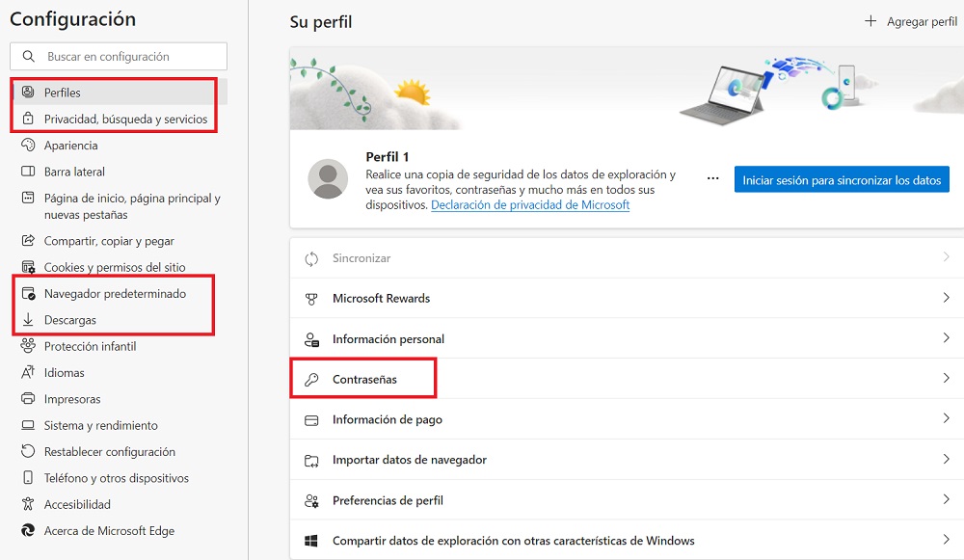Click the Perfil 1 avatar picture
The width and height of the screenshot is (964, 560).
(x=328, y=179)
